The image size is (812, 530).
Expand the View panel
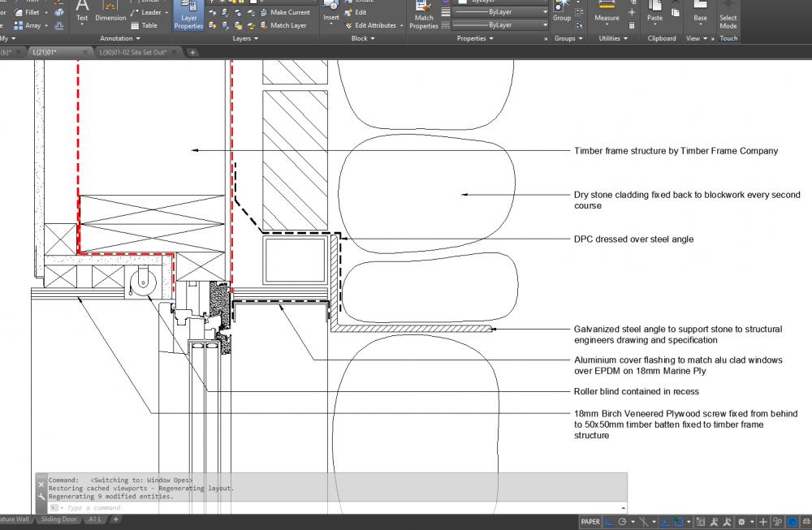pos(697,38)
